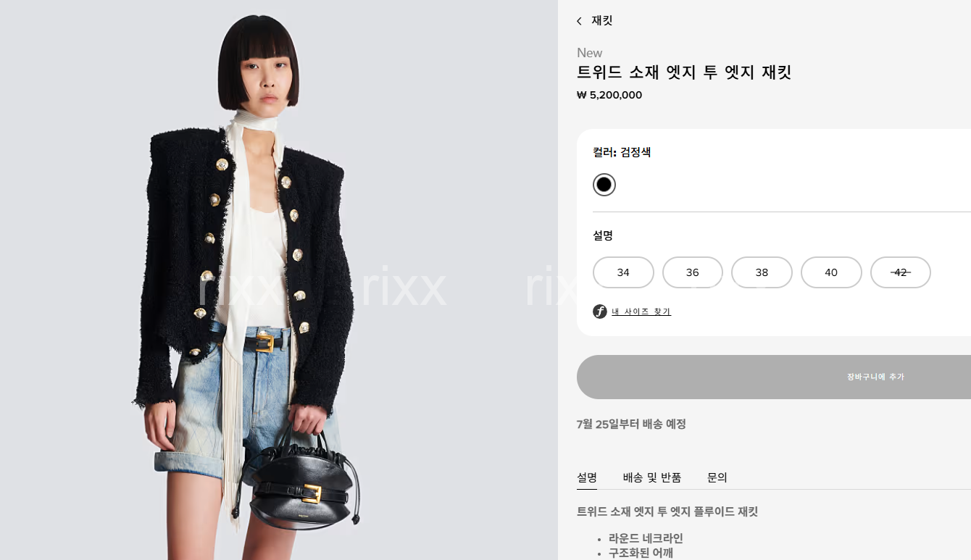Image resolution: width=971 pixels, height=560 pixels.
Task: Open the 문의 tab
Action: (717, 477)
